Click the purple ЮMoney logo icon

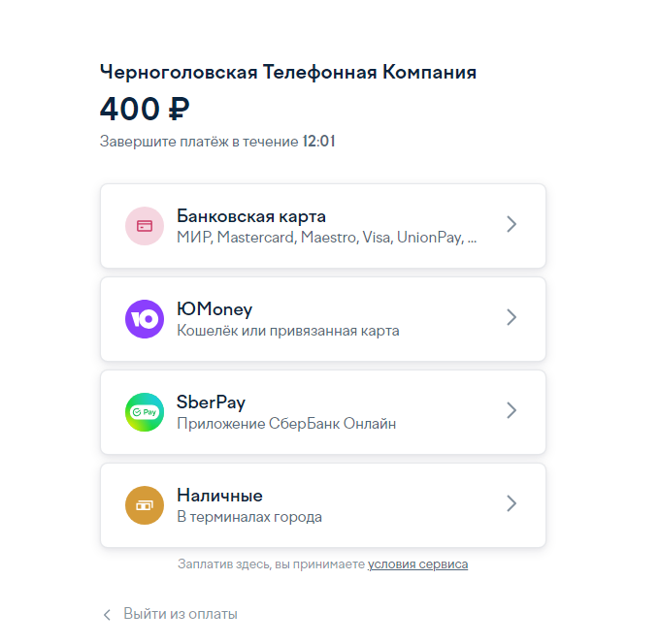click(145, 319)
